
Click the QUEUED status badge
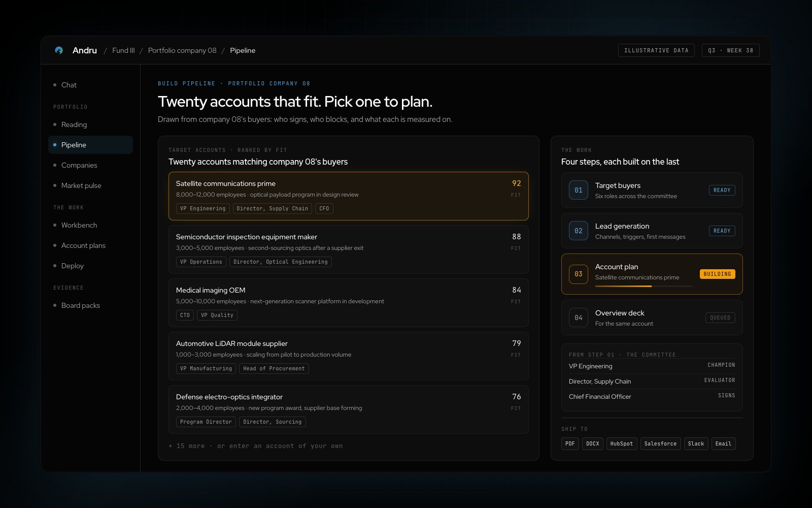click(720, 317)
